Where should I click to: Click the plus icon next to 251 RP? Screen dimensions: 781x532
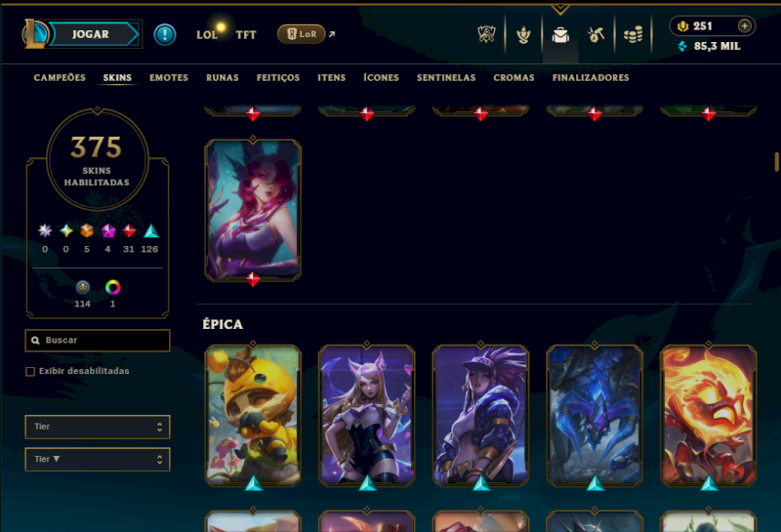pyautogui.click(x=744, y=26)
